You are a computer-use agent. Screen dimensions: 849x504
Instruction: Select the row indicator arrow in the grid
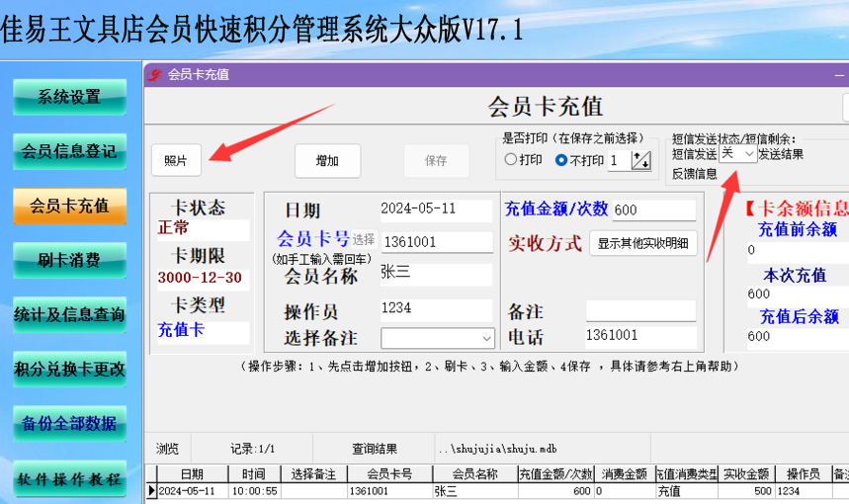151,491
